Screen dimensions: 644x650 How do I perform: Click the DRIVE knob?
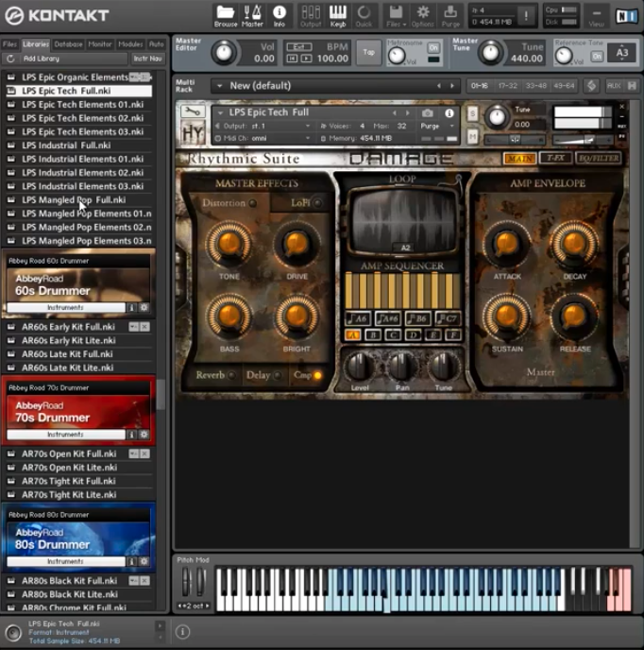(297, 244)
